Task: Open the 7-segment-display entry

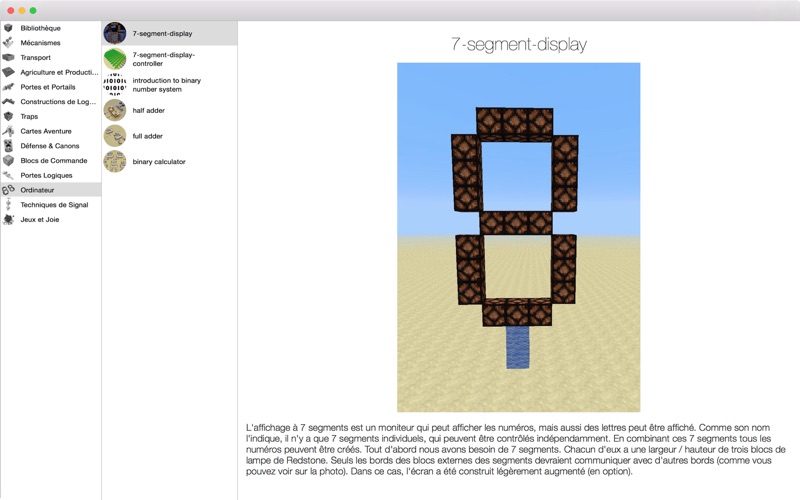Action: click(x=169, y=33)
